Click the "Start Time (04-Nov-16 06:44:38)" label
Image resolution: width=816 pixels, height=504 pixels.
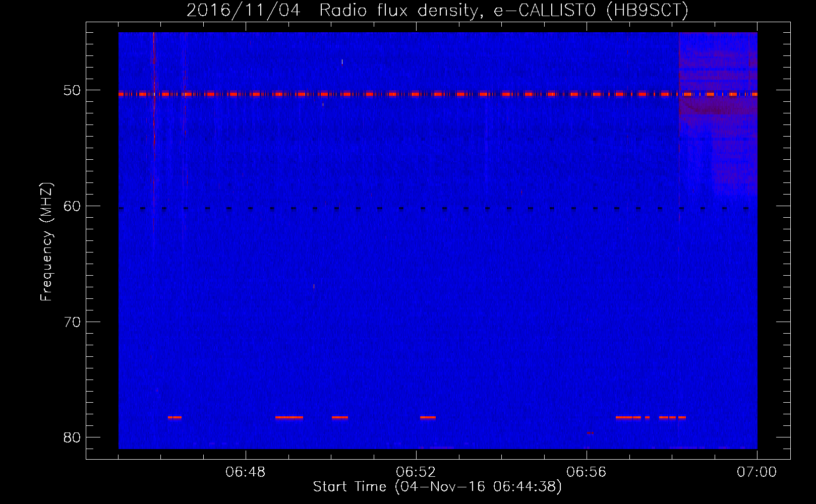437,487
